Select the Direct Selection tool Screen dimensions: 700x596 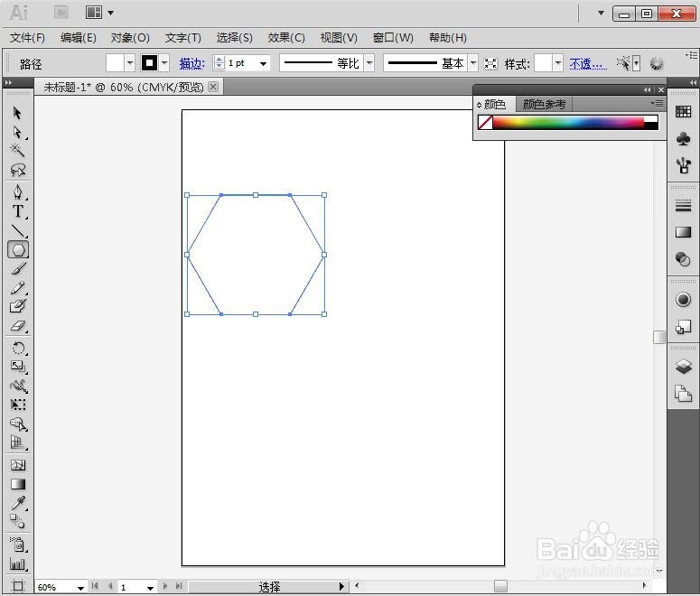17,132
